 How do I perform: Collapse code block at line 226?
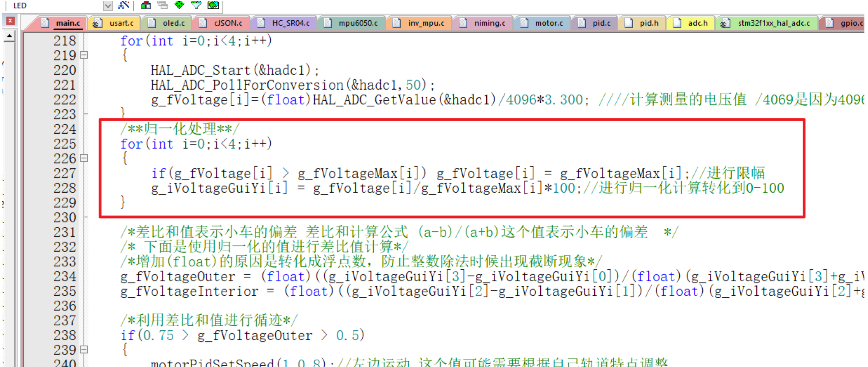pos(84,159)
